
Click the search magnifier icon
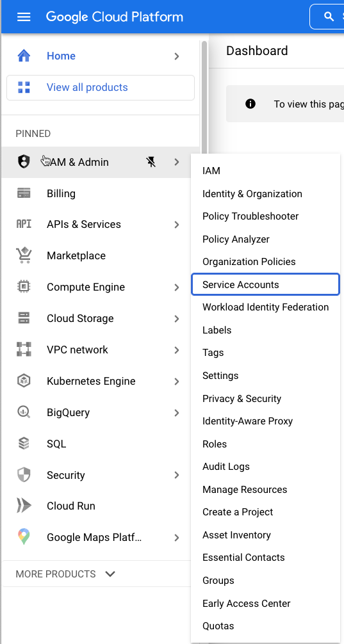[x=329, y=17]
